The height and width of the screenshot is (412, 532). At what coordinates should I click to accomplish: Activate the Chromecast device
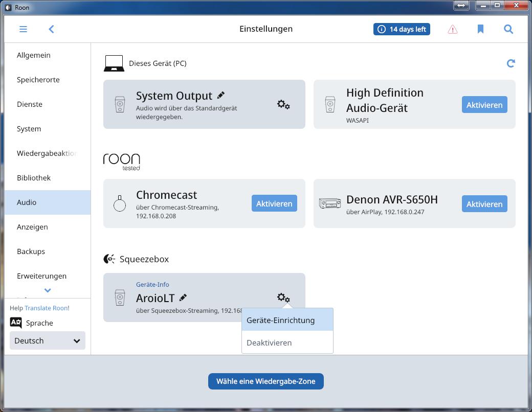pos(274,203)
